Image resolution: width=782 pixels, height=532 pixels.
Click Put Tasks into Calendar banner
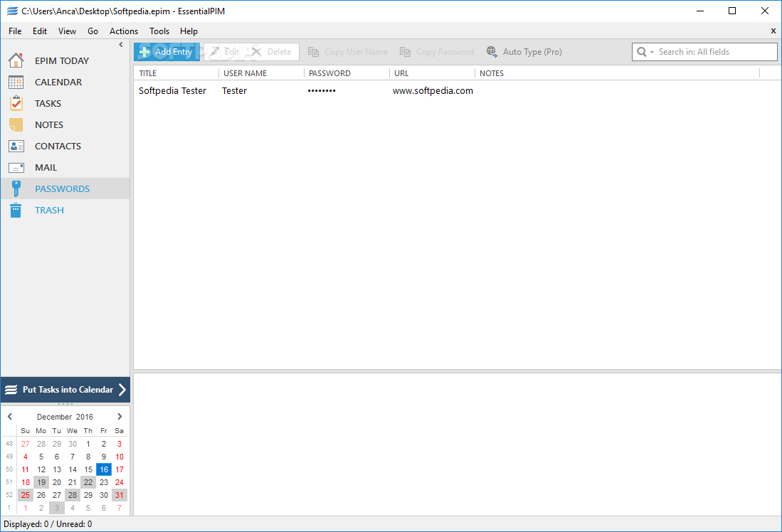[65, 390]
